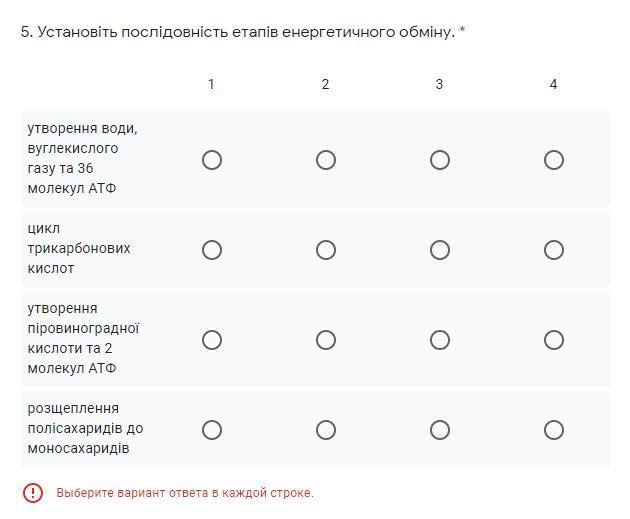The height and width of the screenshot is (519, 630).
Task: Select option 2 for 'утворення води' row
Action: [326, 160]
